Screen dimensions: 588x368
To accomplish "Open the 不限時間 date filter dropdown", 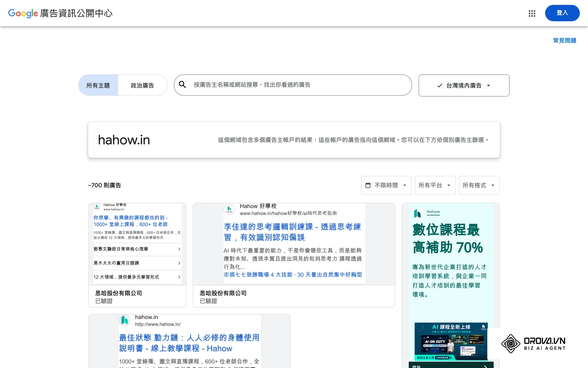I will 386,185.
